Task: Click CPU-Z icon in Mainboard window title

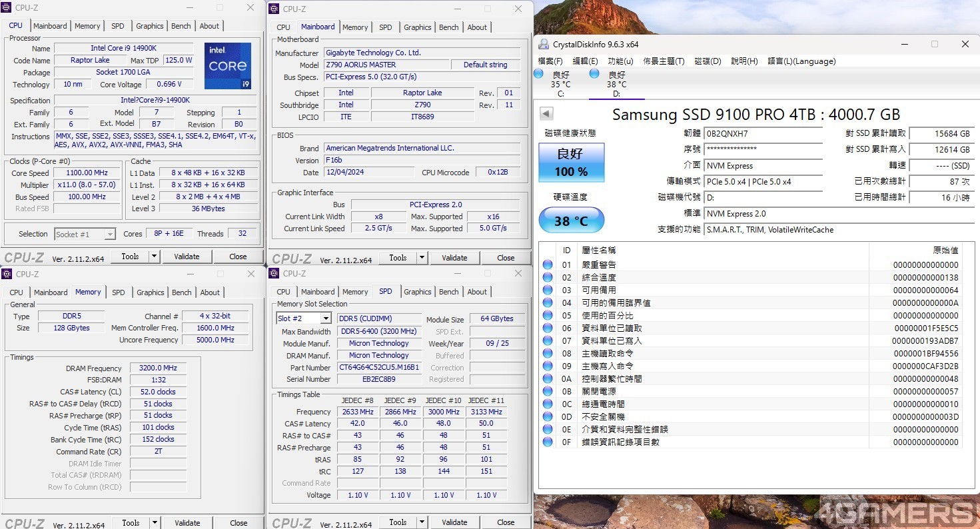Action: point(274,9)
